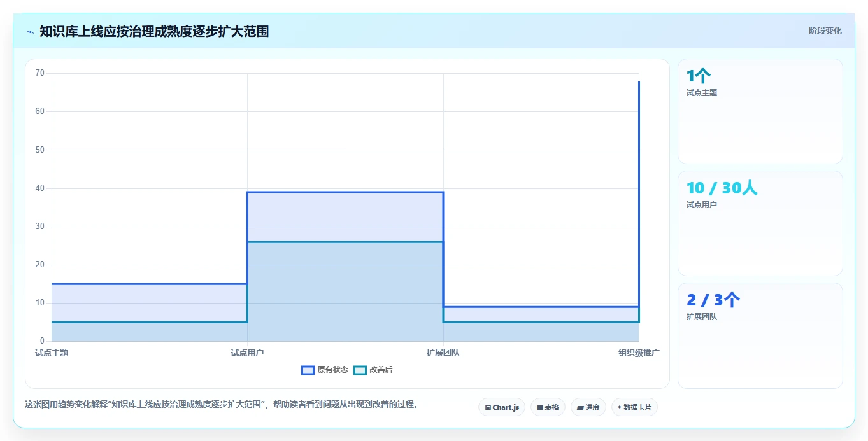Click the 组织级推广 x-axis label
Image resolution: width=868 pixels, height=441 pixels.
(x=639, y=353)
